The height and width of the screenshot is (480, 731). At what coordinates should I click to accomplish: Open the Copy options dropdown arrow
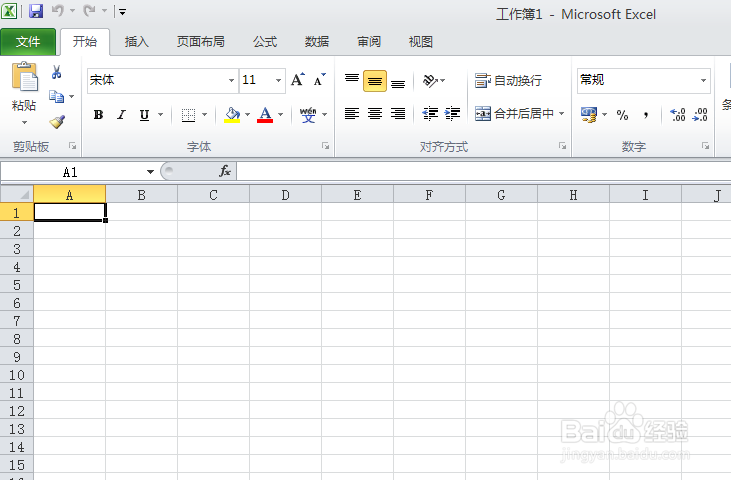click(72, 96)
